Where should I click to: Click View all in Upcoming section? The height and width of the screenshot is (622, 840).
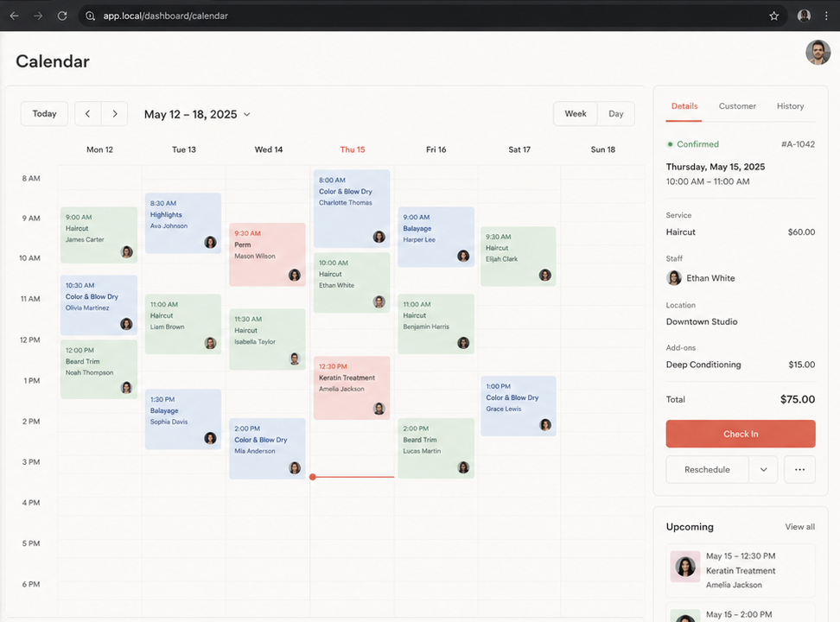(x=800, y=527)
